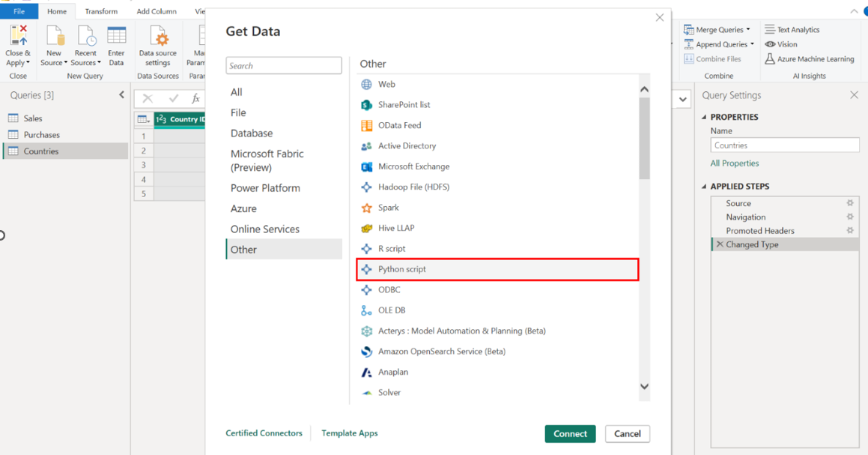868x455 pixels.
Task: Click the Close & Apply icon
Action: (19, 35)
